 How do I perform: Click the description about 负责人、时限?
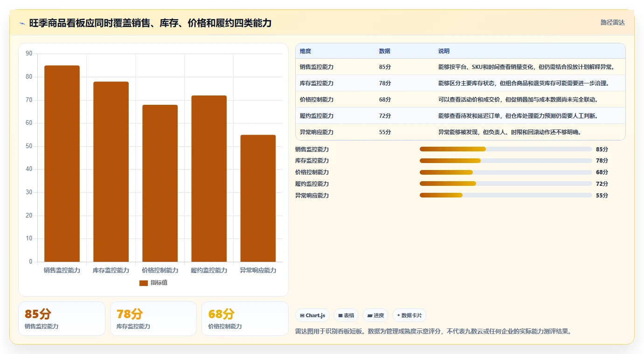(x=510, y=132)
